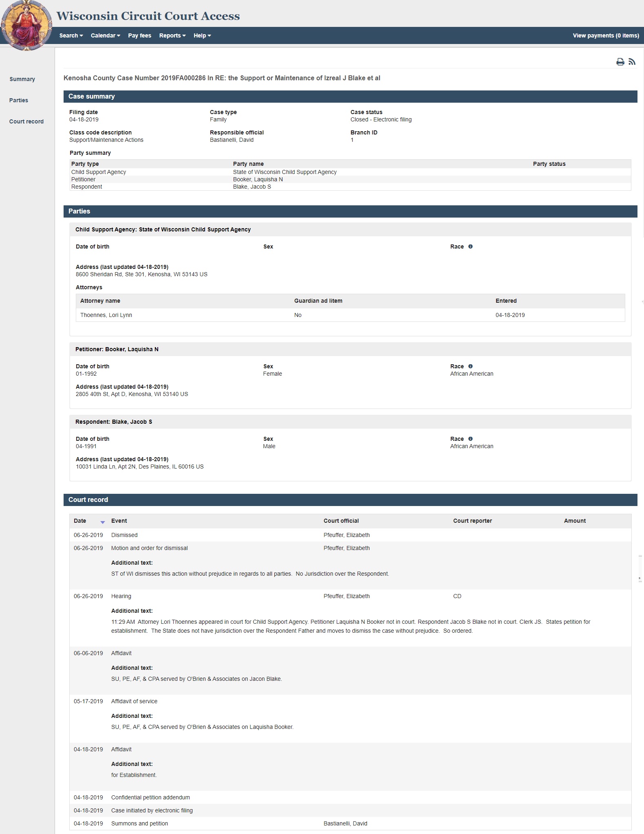This screenshot has width=644, height=834.
Task: Click the Wisconsin court seal logo
Action: [26, 25]
